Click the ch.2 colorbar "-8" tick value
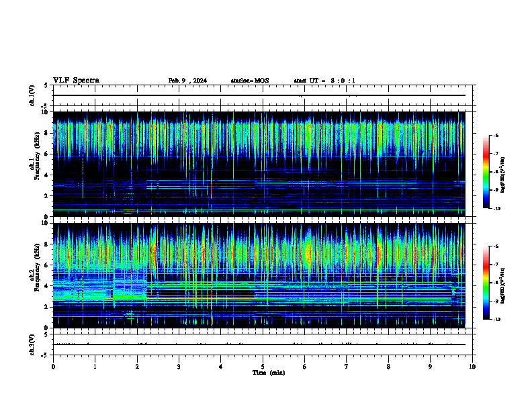The image size is (532, 411). coord(496,283)
